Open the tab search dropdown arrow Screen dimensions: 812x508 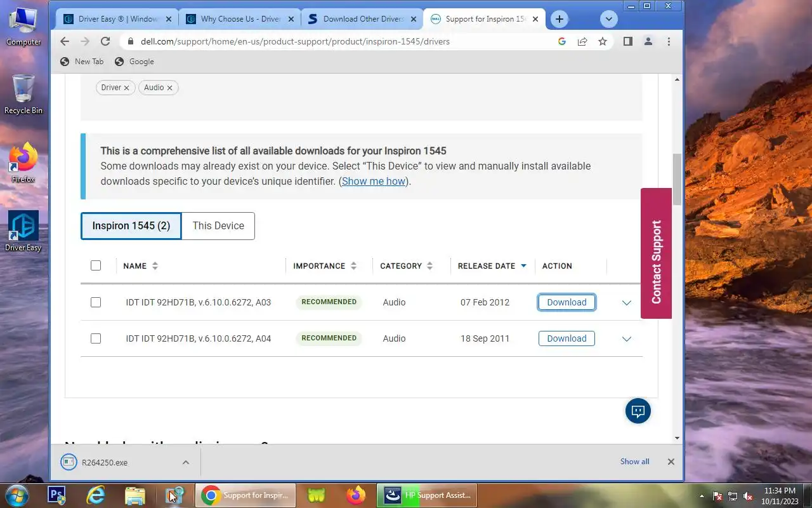point(609,19)
